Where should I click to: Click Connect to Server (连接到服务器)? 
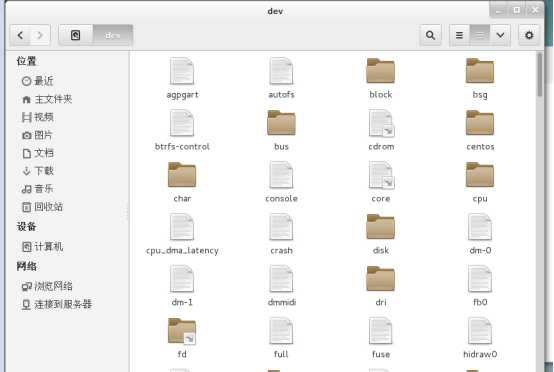(x=57, y=304)
